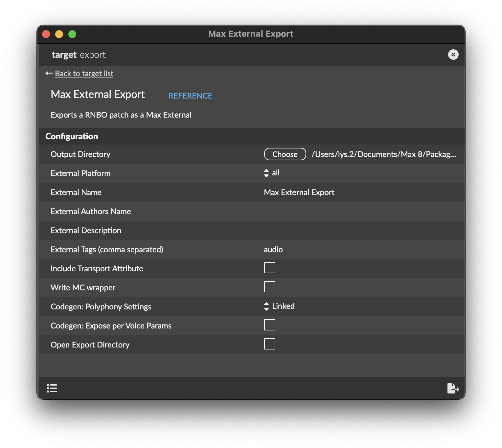This screenshot has width=502, height=448.
Task: Click the Choose output directory button
Action: (x=285, y=154)
